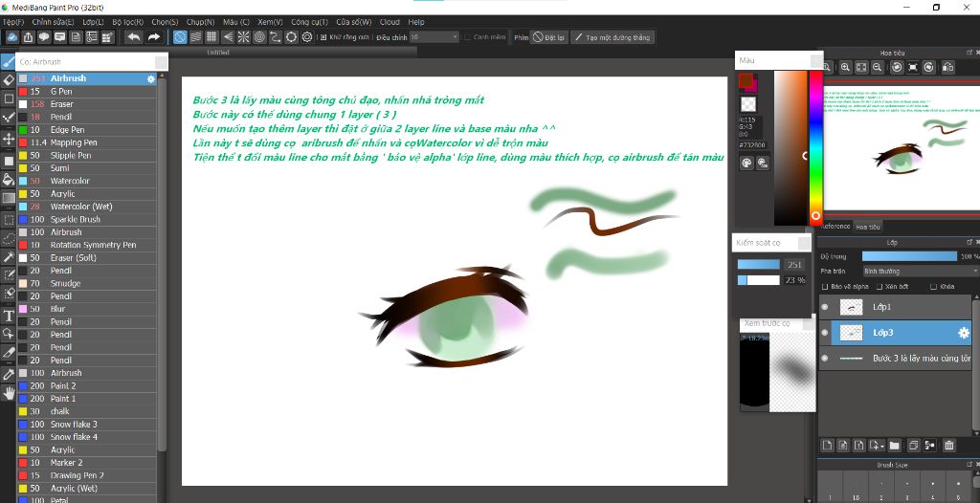Image resolution: width=980 pixels, height=503 pixels.
Task: Open Lớp3 layer settings gear
Action: [x=963, y=333]
